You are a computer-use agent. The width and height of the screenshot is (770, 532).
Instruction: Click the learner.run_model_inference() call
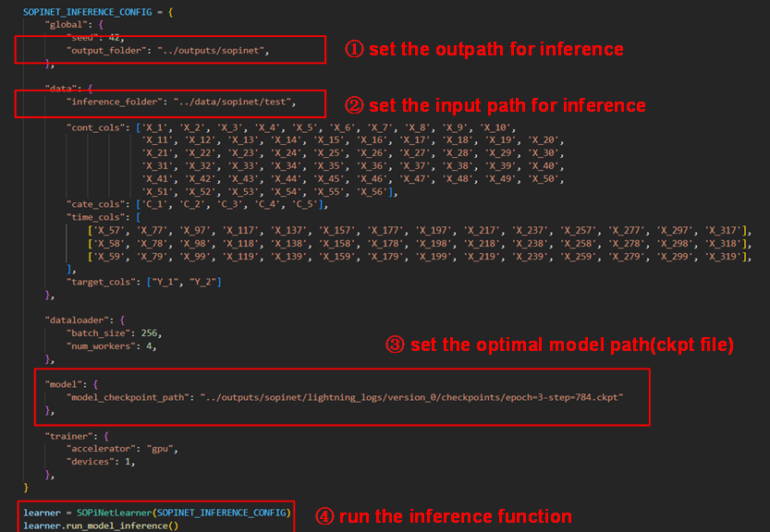[101, 526]
